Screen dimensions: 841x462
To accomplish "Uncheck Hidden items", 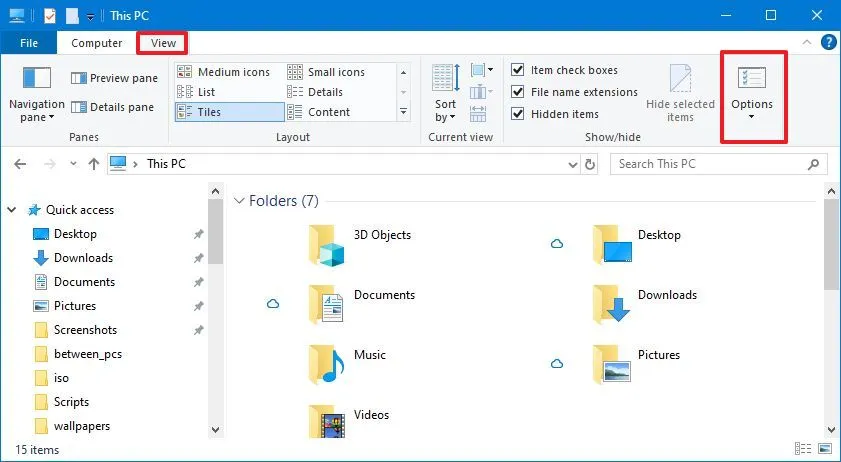I will [555, 114].
